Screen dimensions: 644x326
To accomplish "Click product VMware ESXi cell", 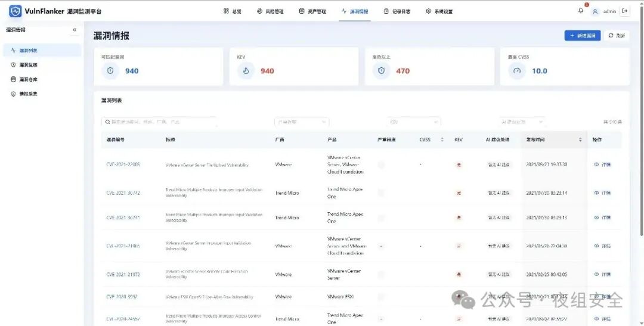I will tap(340, 296).
